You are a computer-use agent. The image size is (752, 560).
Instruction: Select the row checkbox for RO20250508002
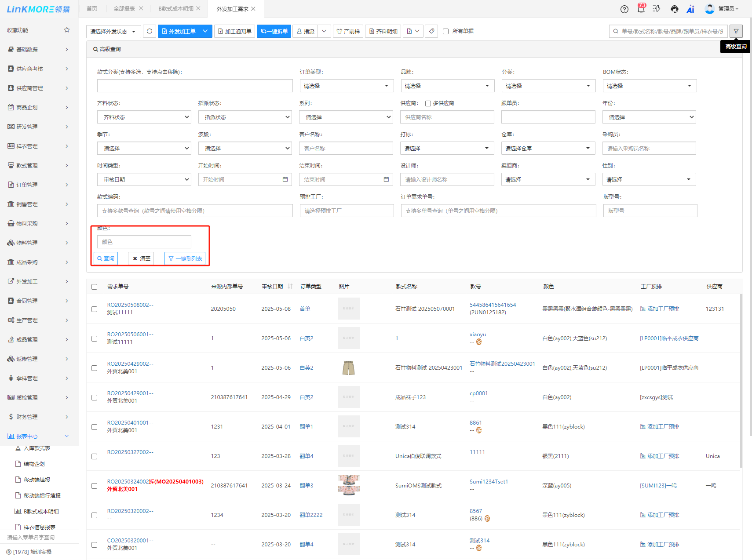pyautogui.click(x=94, y=309)
